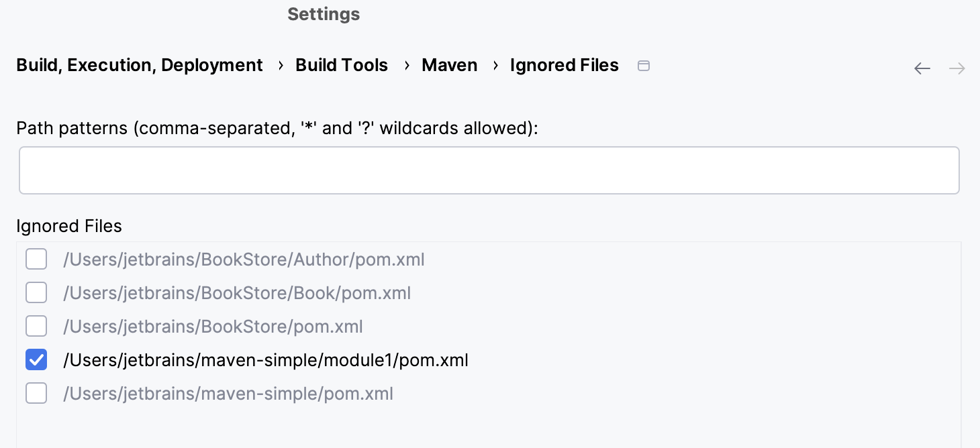Screen dimensions: 980x448
Task: Click the Ignored Files section label
Action: point(69,226)
